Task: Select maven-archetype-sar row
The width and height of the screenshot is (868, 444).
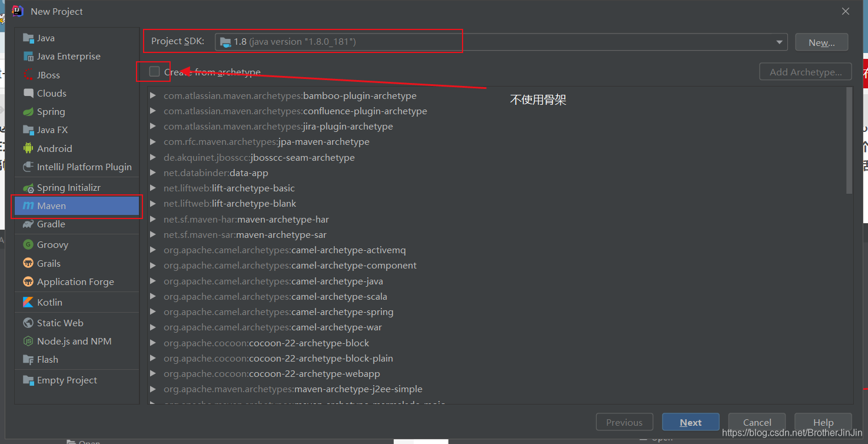Action: (497, 234)
